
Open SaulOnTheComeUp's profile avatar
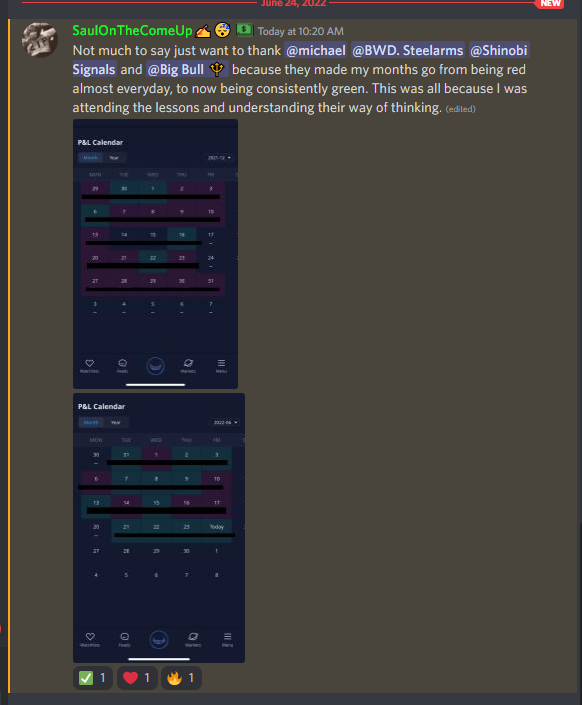[40, 40]
